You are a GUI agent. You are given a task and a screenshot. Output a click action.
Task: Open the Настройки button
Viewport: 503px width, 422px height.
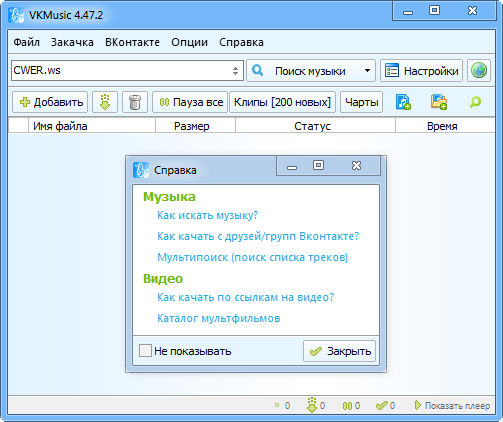click(421, 71)
